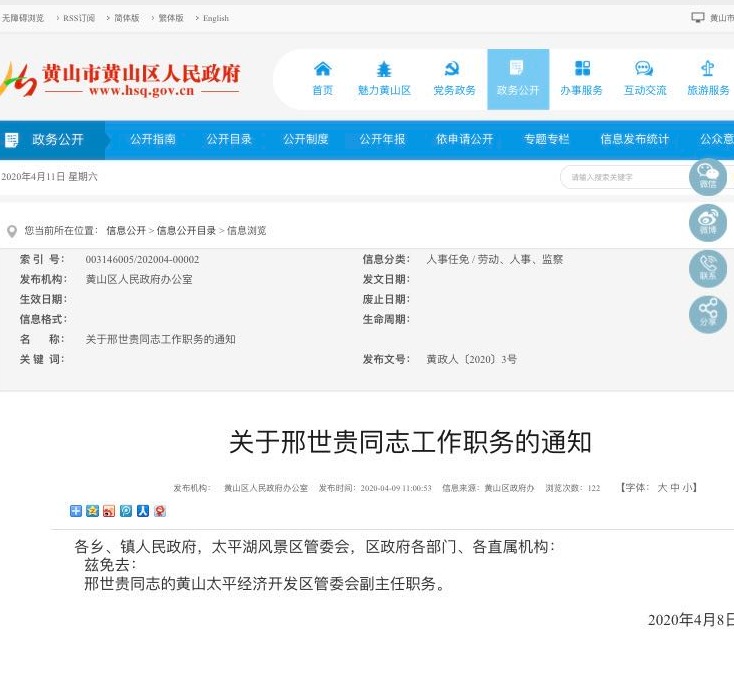Screen dimensions: 734x690
Task: Share to Tencent Weibo blue icon
Action: click(x=126, y=511)
